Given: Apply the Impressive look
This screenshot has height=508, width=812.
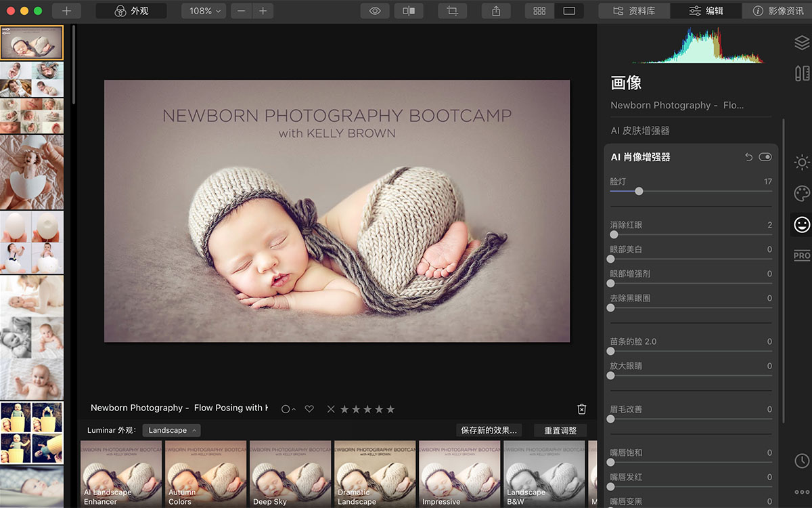Looking at the screenshot, I should point(459,474).
